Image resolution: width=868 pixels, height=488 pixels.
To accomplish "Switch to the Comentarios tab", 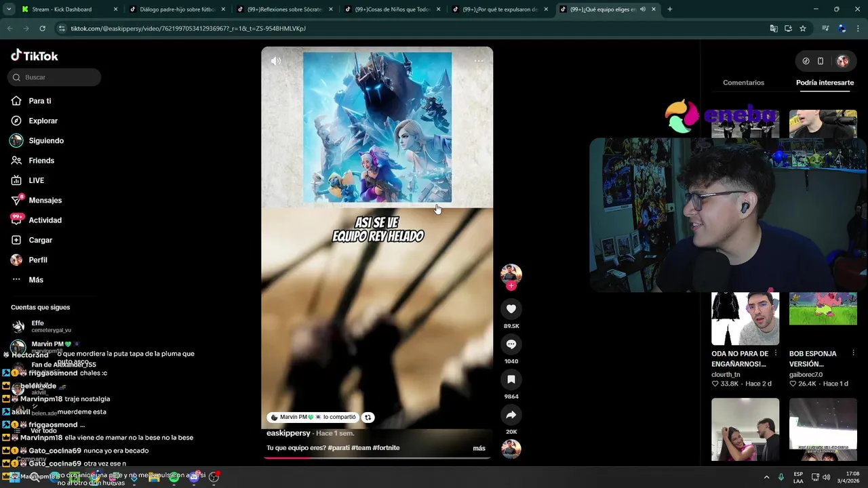I will tap(743, 83).
